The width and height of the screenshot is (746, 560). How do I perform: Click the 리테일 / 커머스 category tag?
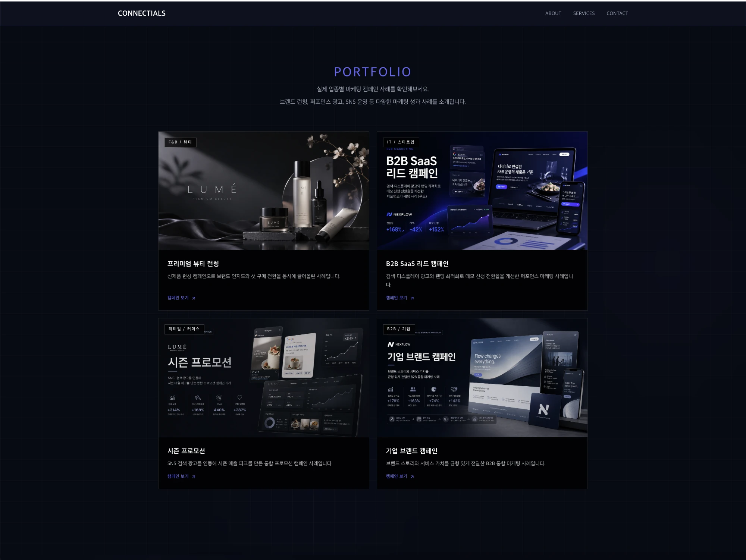pos(184,329)
